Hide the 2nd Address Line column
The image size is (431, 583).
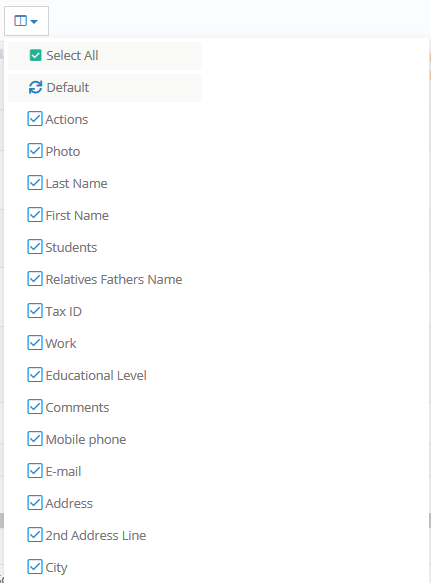click(35, 535)
